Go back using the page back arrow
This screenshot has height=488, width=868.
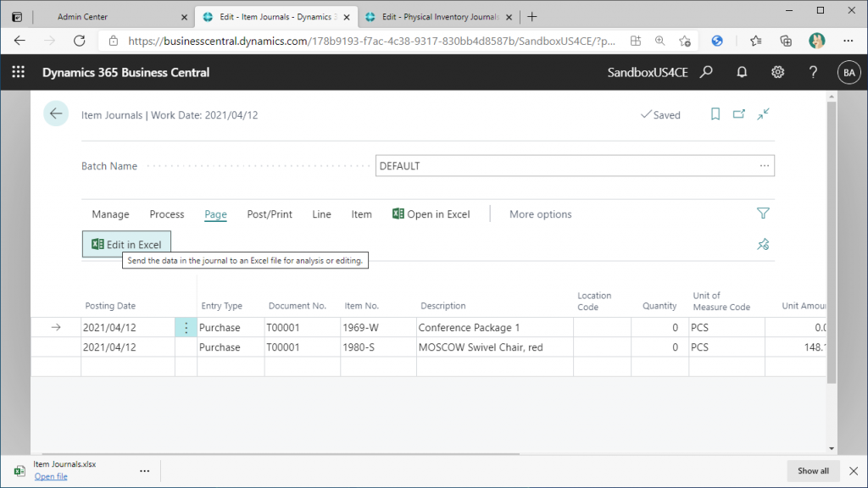pyautogui.click(x=56, y=114)
